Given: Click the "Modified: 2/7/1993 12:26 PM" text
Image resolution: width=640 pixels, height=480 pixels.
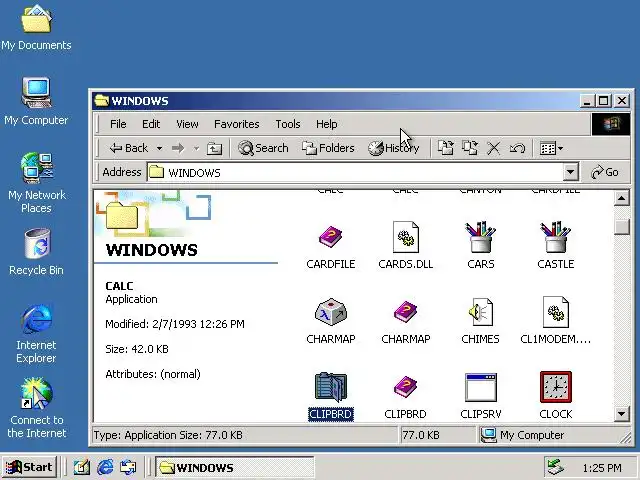Looking at the screenshot, I should (x=175, y=324).
